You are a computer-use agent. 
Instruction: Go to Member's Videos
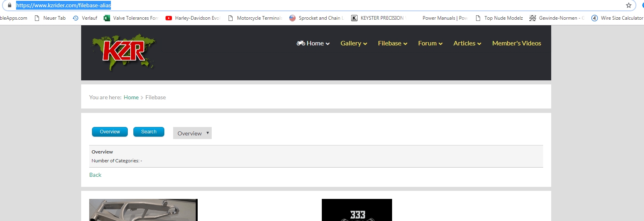pos(516,43)
